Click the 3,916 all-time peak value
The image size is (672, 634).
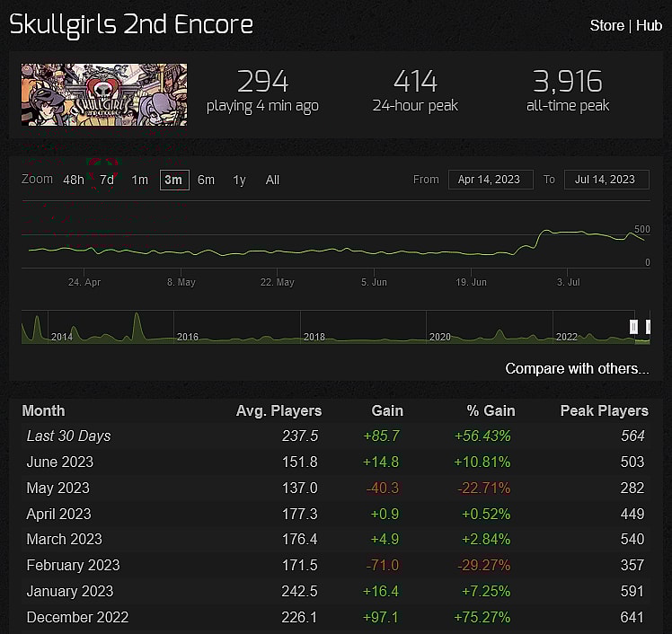coord(568,82)
